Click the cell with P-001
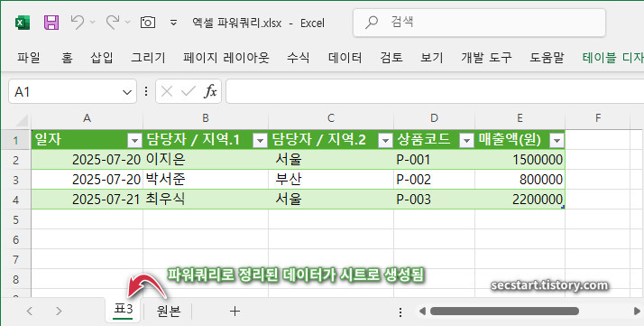Image resolution: width=644 pixels, height=326 pixels. click(x=434, y=160)
